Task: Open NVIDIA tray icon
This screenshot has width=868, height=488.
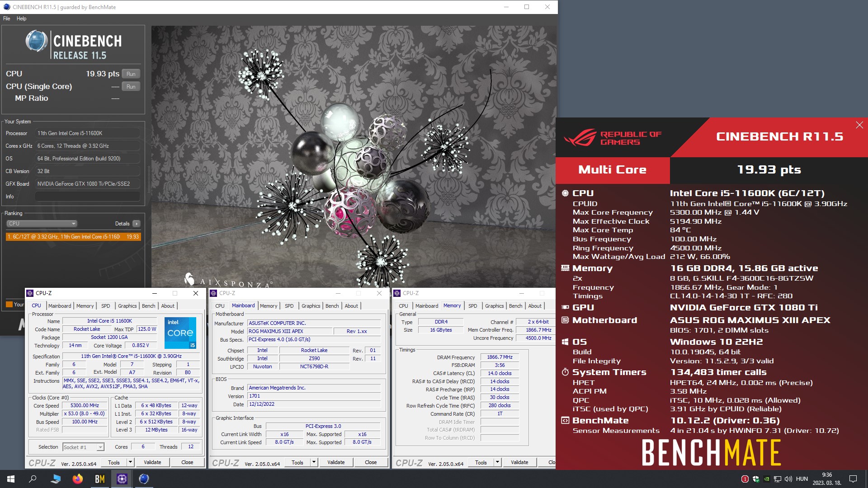Action: click(766, 479)
